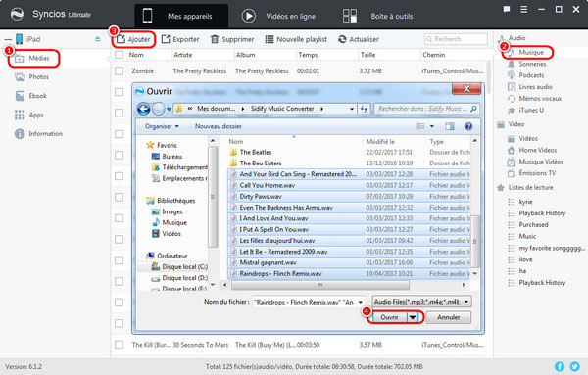
Task: Click the Recherch search field
Action: click(456, 39)
